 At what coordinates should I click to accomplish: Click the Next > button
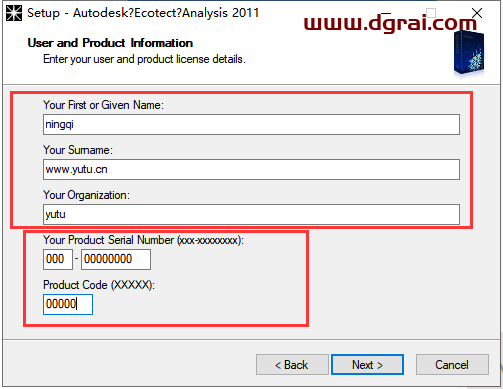[x=367, y=364]
